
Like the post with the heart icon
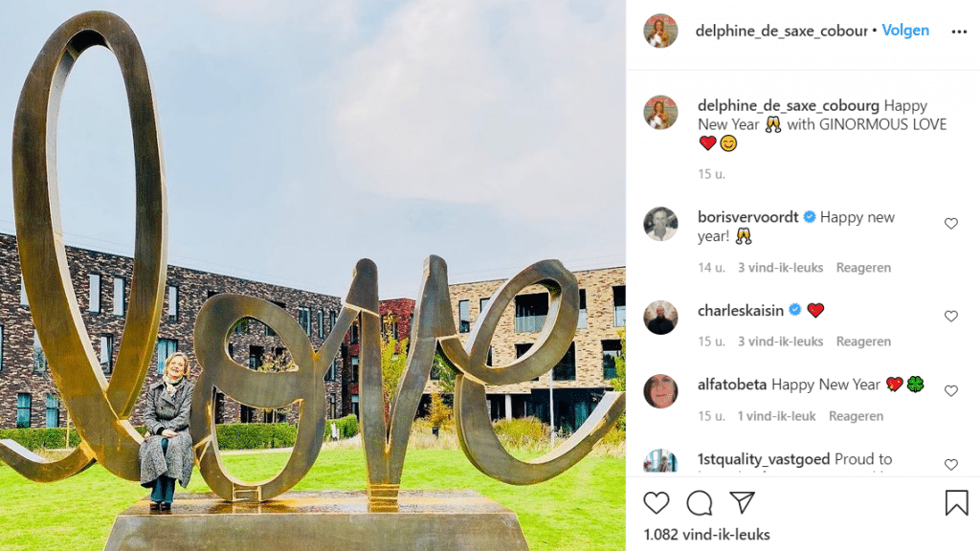tap(657, 503)
